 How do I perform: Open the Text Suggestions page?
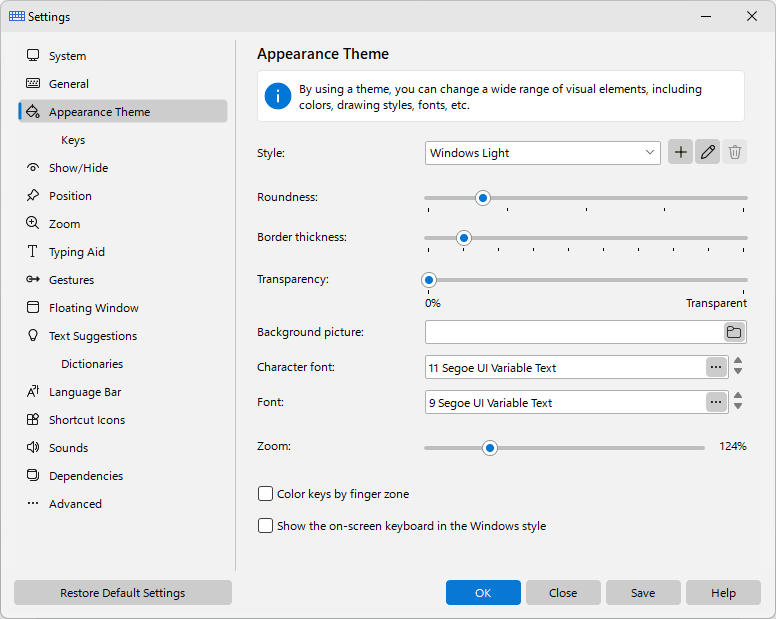click(123, 335)
